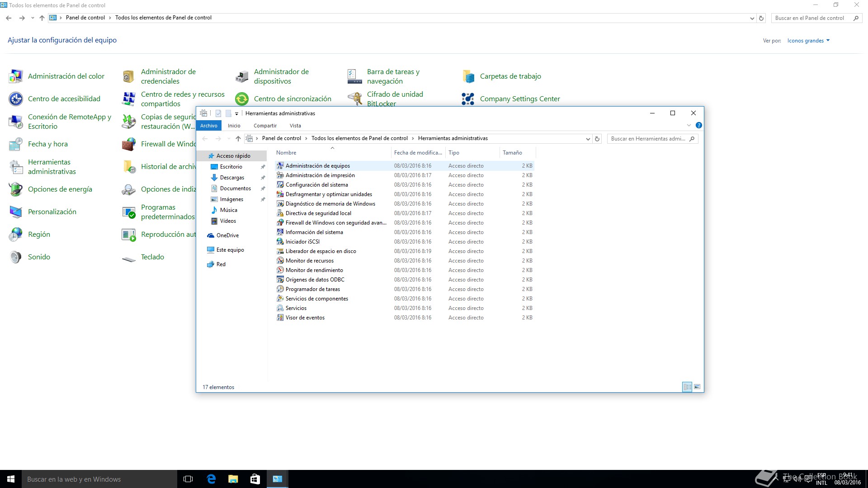Sort file list by Fecha de modificación column
Screen dimensions: 868x488
[x=418, y=153]
